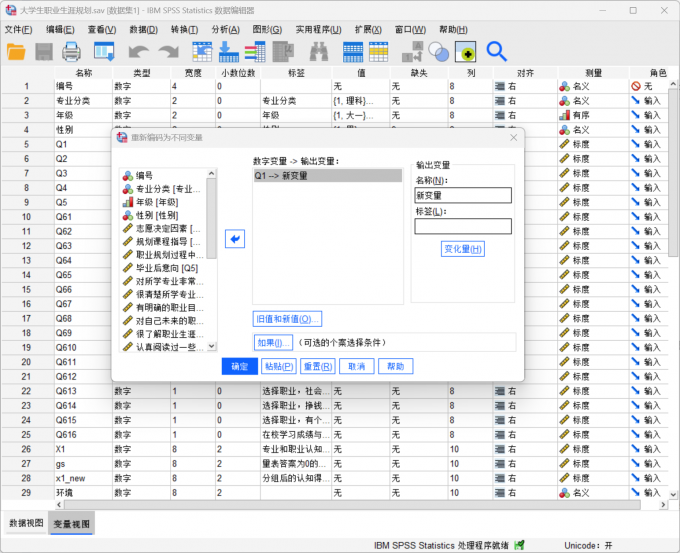The image size is (680, 553).
Task: Click the Find binoculars icon
Action: click(319, 52)
